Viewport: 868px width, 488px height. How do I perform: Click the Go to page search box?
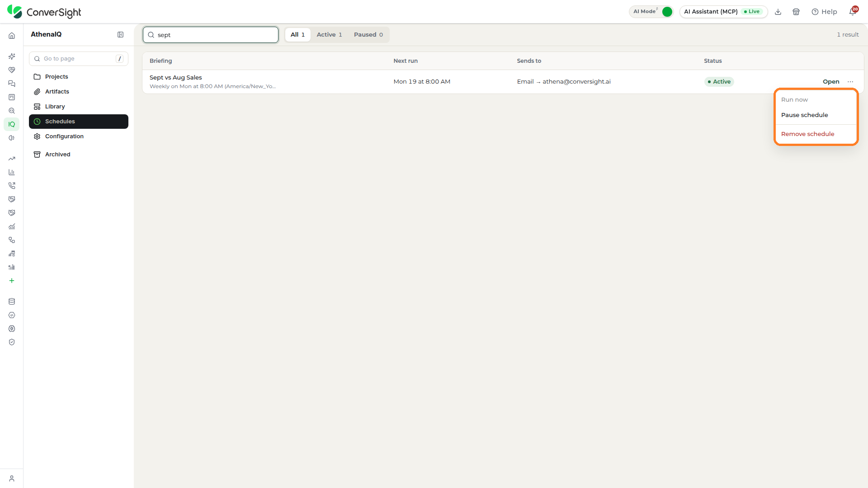pyautogui.click(x=79, y=59)
